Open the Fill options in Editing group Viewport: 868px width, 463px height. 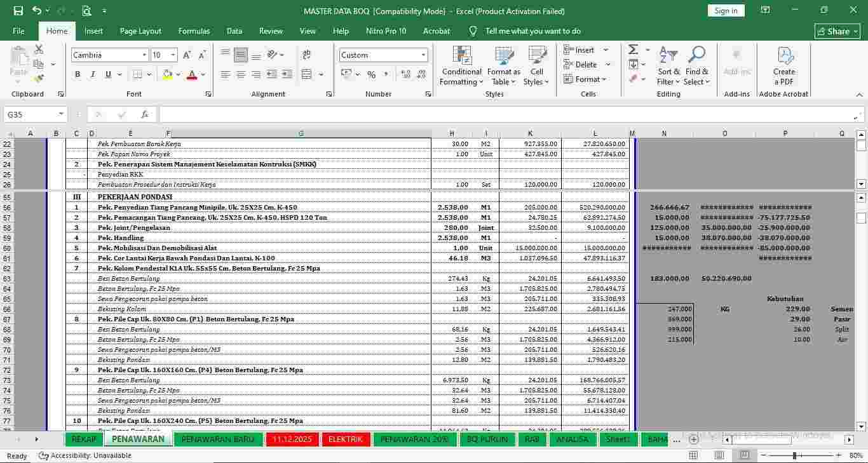click(x=633, y=64)
